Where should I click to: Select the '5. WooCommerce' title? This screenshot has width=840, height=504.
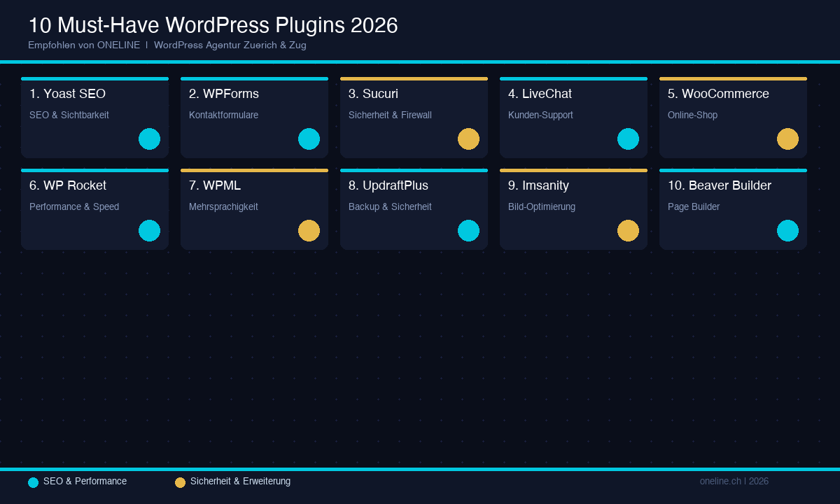(718, 94)
